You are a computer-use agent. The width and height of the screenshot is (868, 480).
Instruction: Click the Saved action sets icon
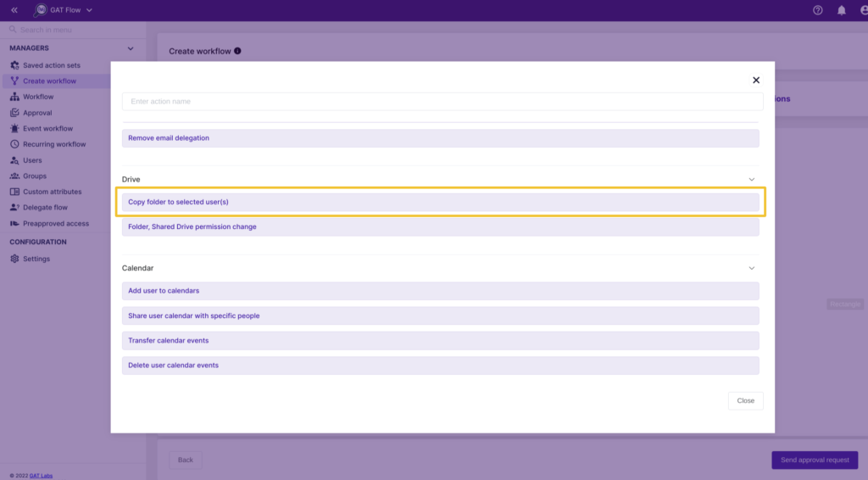(15, 65)
